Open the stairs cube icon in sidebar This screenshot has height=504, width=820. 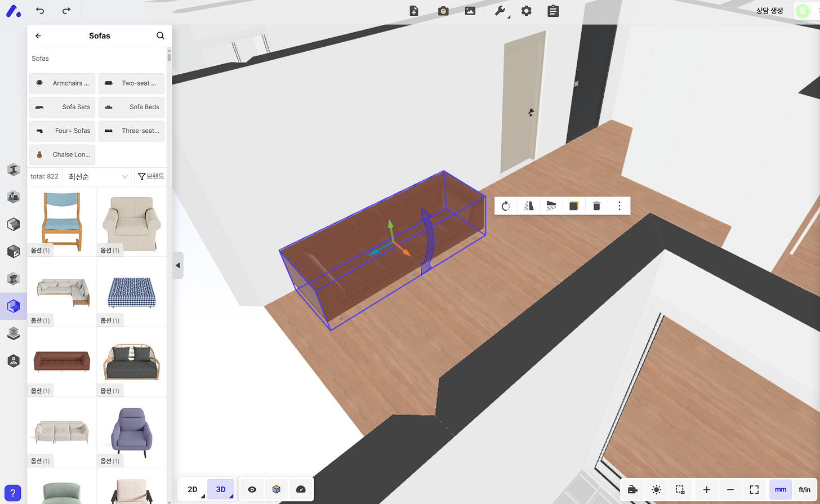click(x=14, y=224)
